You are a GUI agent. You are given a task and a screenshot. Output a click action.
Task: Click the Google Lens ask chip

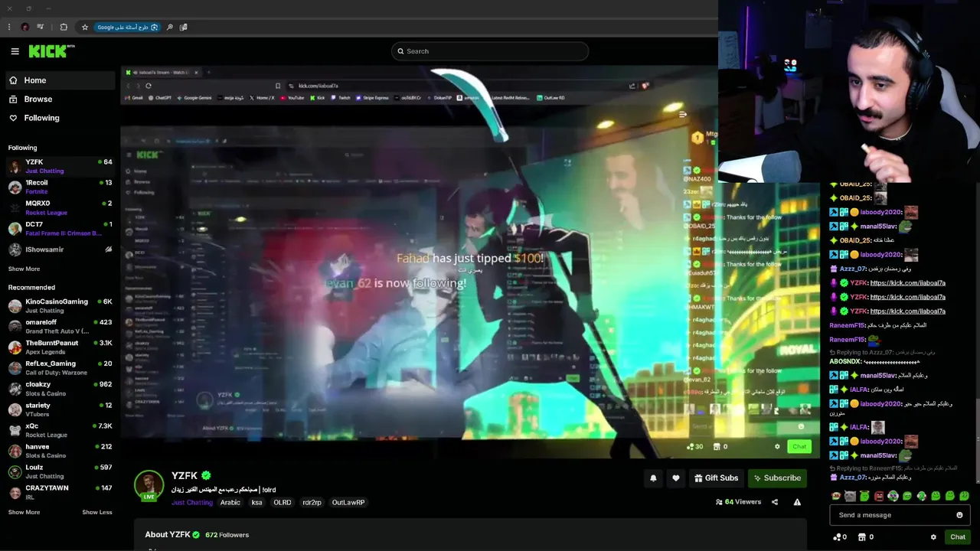pyautogui.click(x=127, y=27)
